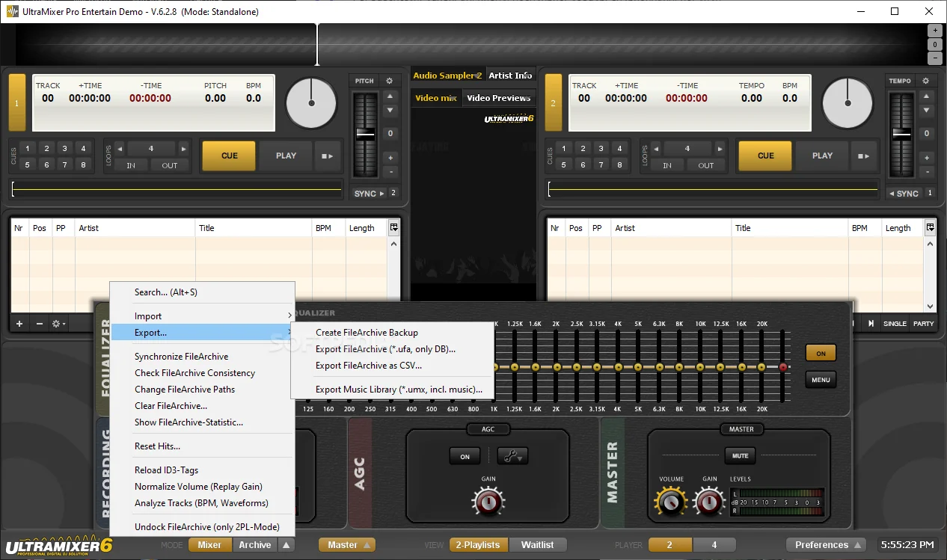
Task: Expand the Master dropdown at bottom
Action: point(346,545)
